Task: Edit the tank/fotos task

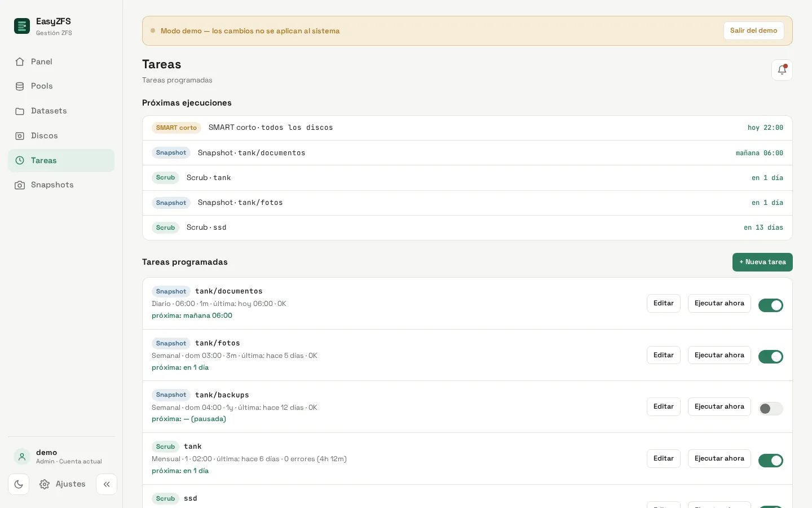Action: (x=664, y=355)
